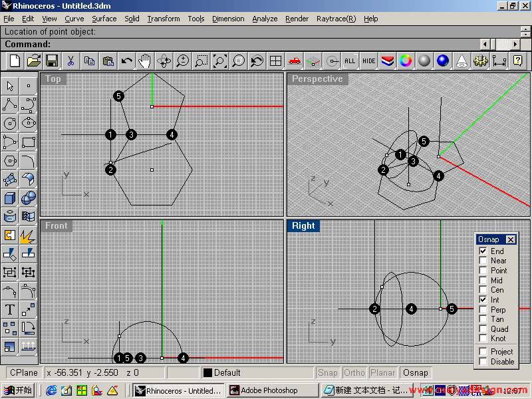
Task: Select the Box solid tool
Action: (10, 198)
